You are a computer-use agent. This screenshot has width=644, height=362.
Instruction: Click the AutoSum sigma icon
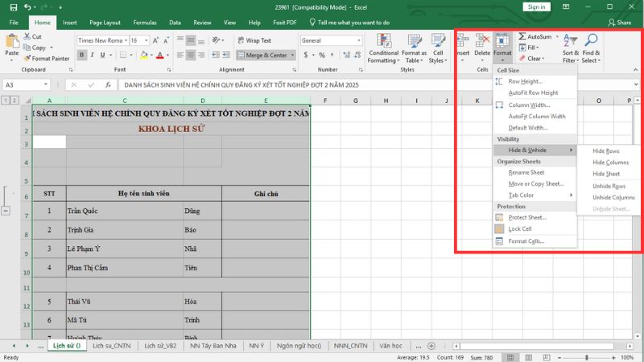pyautogui.click(x=522, y=37)
